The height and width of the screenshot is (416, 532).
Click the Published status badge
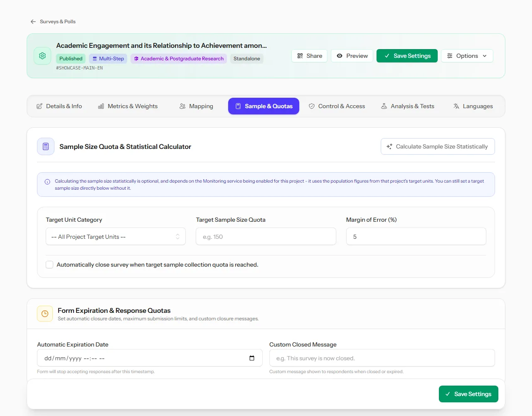(x=71, y=59)
